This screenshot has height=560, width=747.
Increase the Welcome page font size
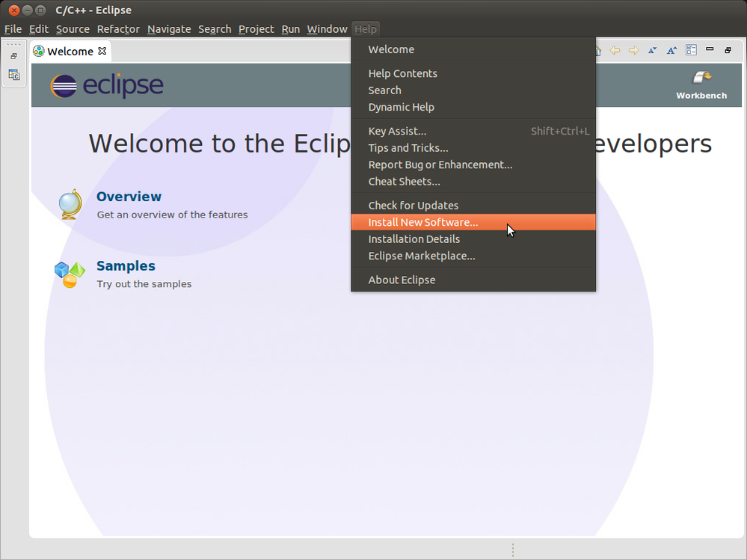671,49
